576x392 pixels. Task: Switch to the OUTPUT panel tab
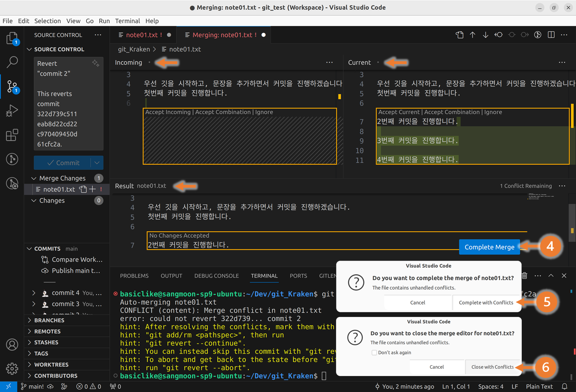(172, 275)
